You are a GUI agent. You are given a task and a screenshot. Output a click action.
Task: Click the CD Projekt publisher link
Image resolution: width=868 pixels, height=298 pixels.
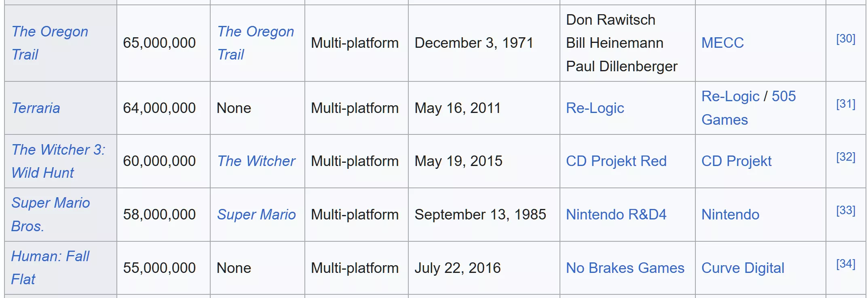point(736,161)
